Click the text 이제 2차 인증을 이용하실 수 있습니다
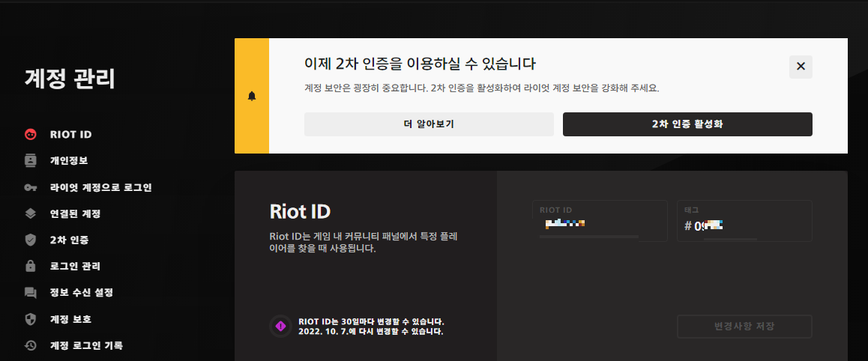Screen dimensions: 868x361 point(421,64)
